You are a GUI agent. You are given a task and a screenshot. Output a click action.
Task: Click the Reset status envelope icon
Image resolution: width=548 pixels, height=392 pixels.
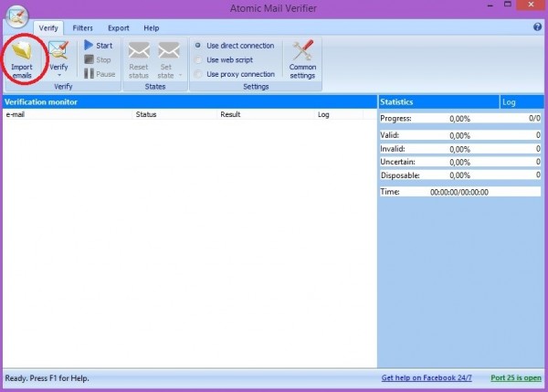[139, 50]
